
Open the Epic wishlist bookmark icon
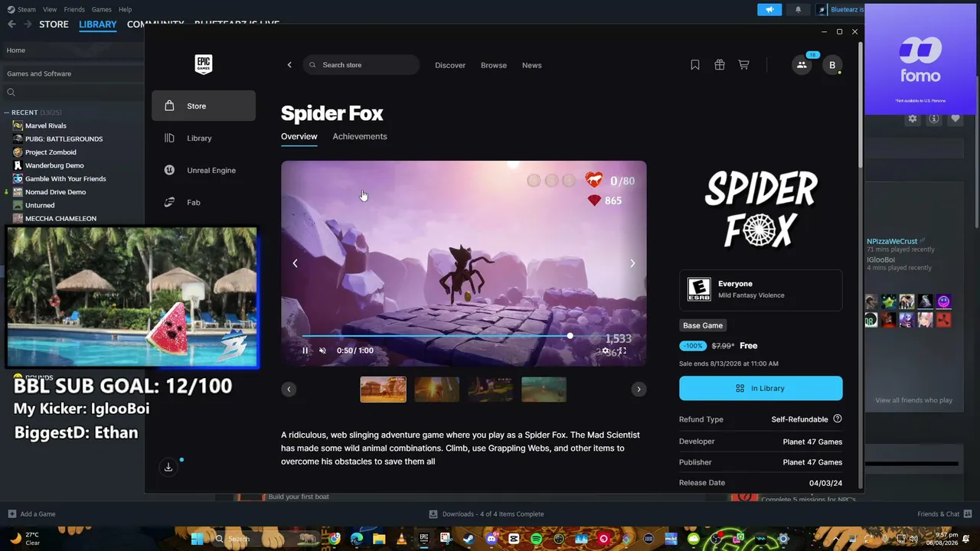[x=695, y=65]
